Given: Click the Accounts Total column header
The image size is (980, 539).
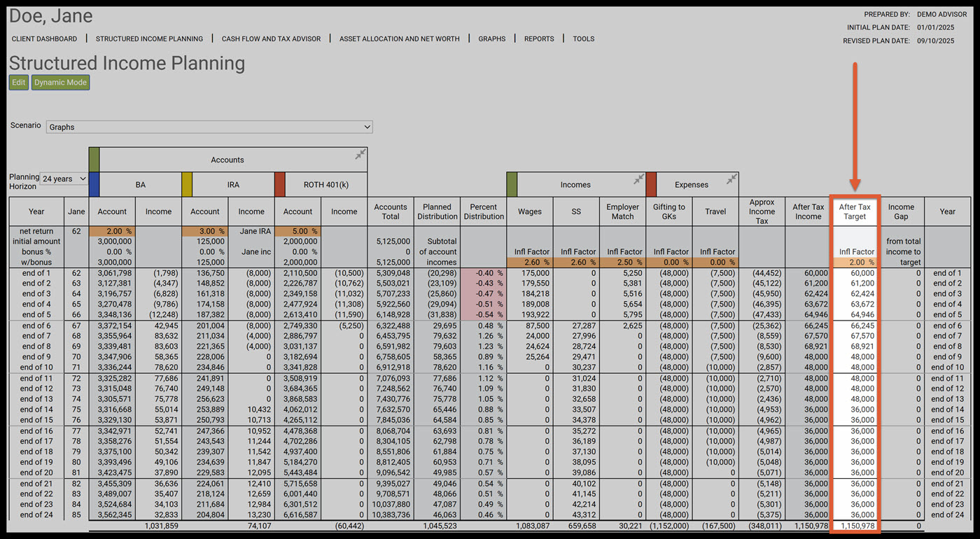Looking at the screenshot, I should pyautogui.click(x=391, y=211).
